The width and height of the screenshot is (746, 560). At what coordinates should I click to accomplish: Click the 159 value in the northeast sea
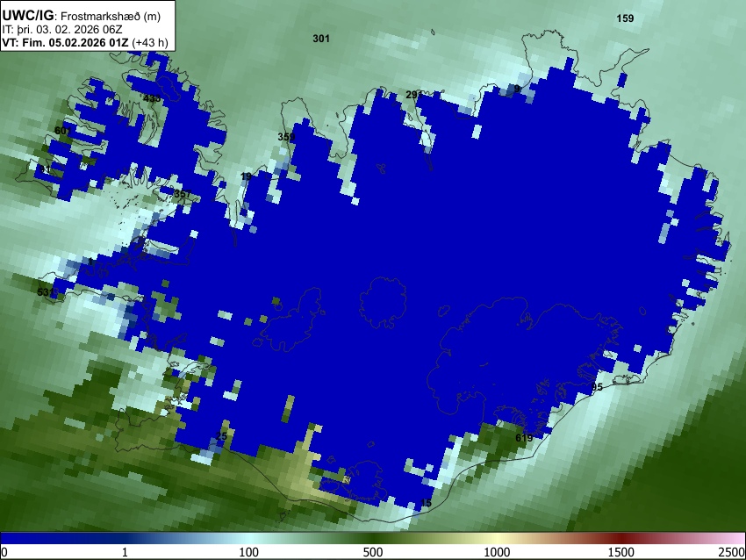coord(625,18)
